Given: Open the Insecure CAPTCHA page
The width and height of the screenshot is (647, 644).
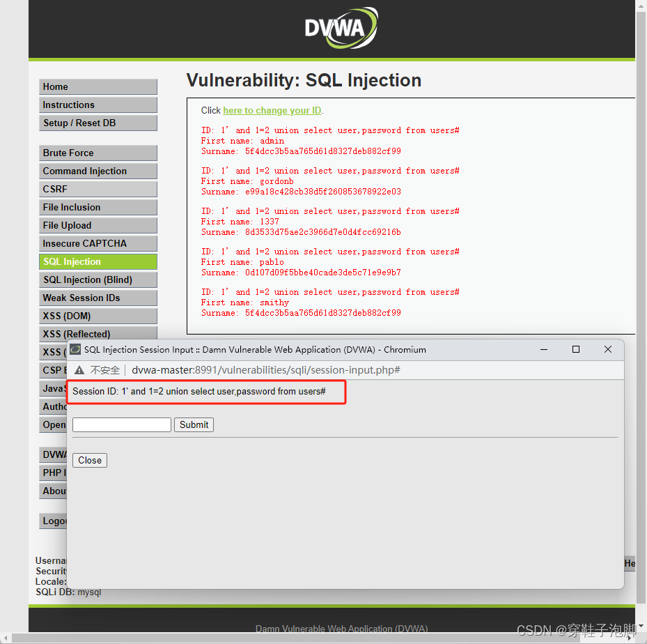Looking at the screenshot, I should pos(98,243).
